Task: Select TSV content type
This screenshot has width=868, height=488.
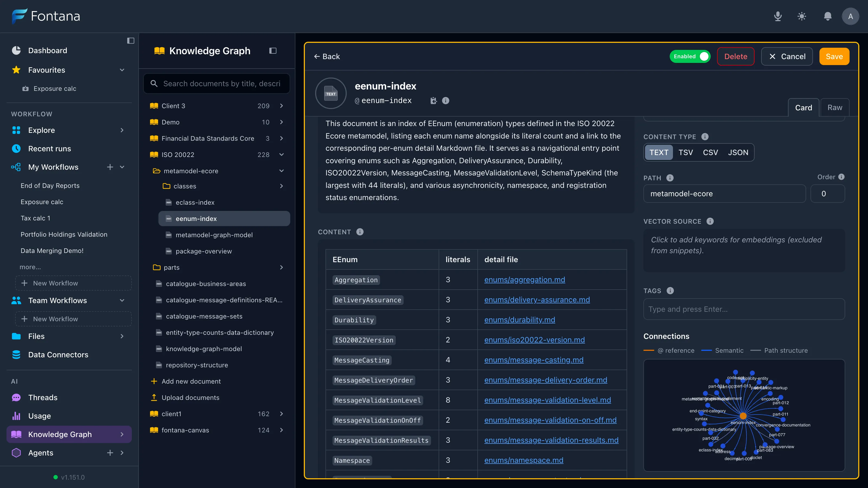Action: tap(686, 153)
